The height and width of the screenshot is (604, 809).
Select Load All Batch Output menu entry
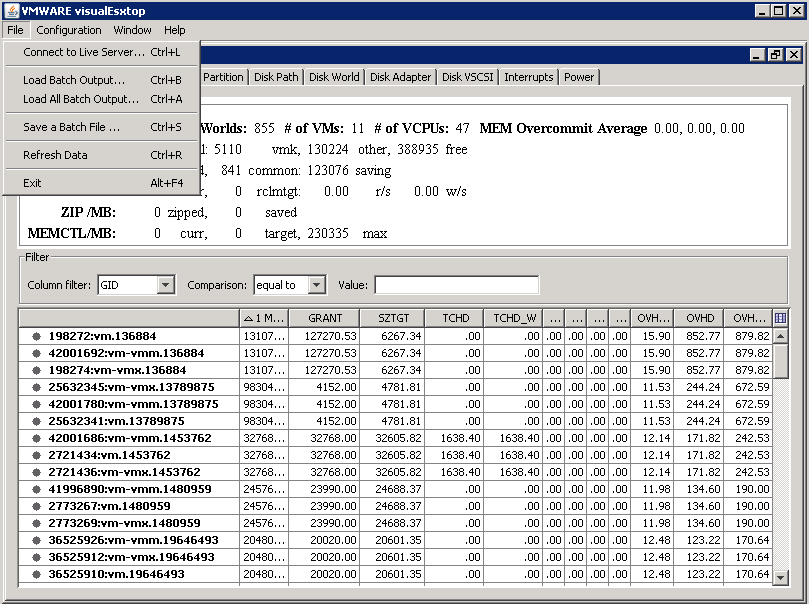[102, 99]
